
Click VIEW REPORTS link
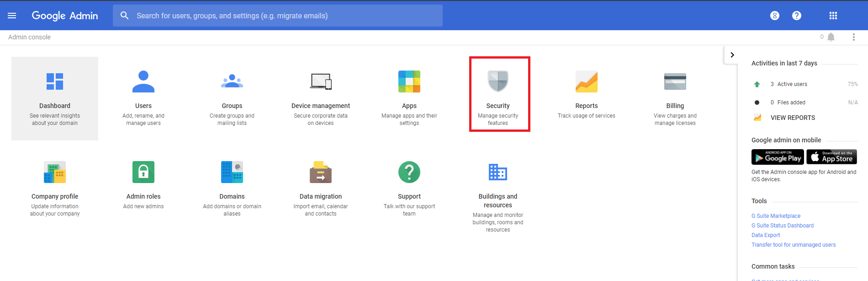(793, 118)
